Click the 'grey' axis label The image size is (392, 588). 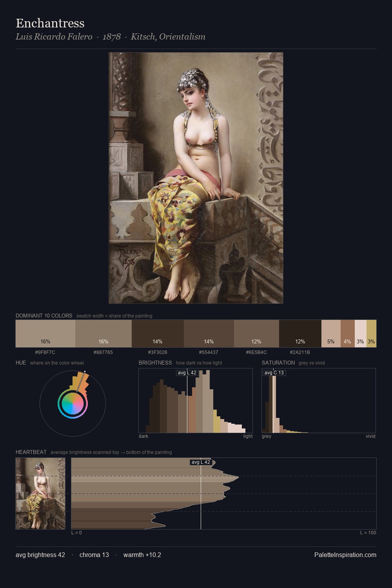click(267, 436)
